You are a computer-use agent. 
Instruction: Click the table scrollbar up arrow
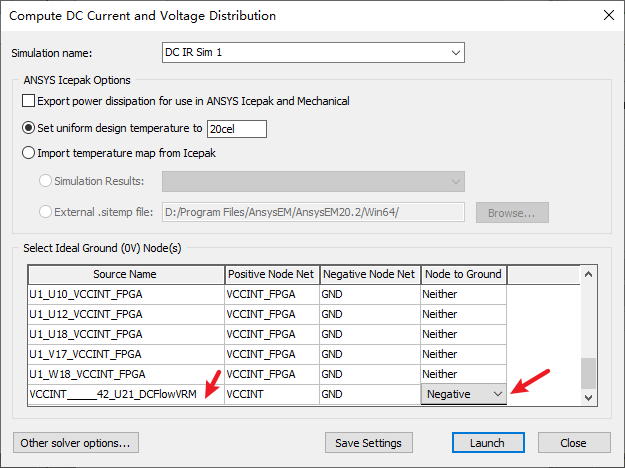(x=588, y=274)
